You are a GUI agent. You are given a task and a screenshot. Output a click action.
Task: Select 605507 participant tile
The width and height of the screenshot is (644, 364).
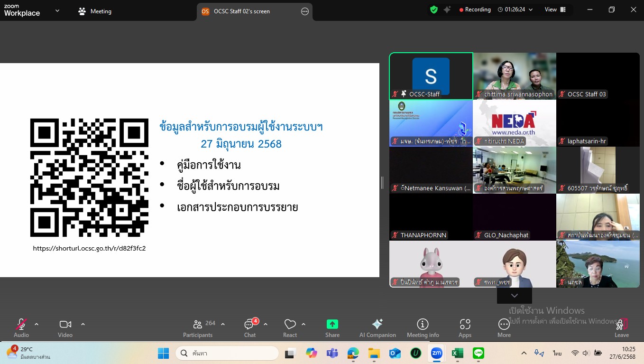(x=598, y=170)
